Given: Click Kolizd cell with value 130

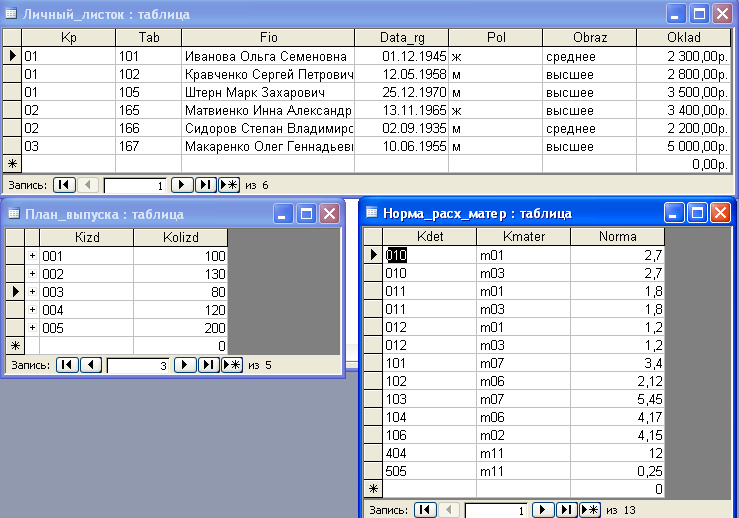Looking at the screenshot, I should [181, 273].
